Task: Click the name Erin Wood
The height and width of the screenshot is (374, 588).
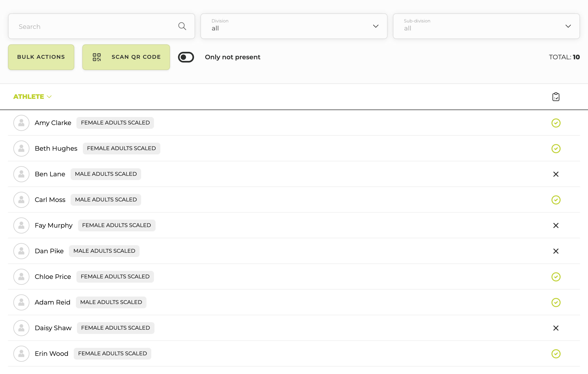Action: [x=52, y=354]
